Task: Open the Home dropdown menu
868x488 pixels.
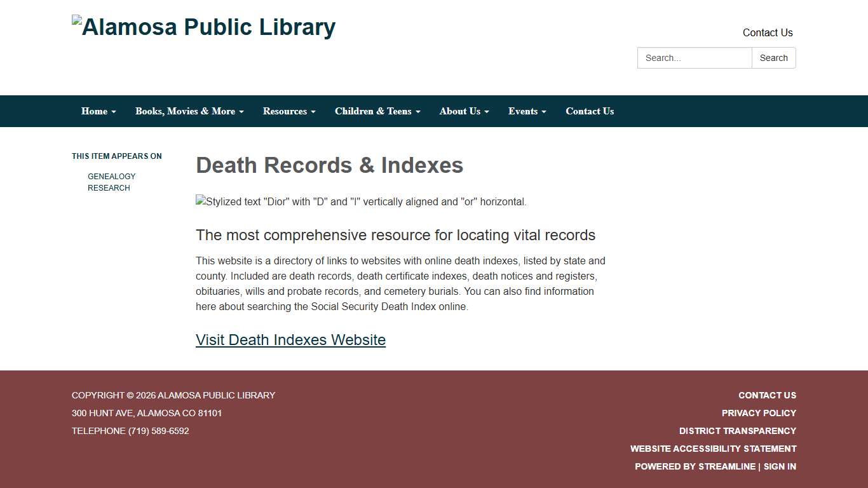Action: [98, 111]
